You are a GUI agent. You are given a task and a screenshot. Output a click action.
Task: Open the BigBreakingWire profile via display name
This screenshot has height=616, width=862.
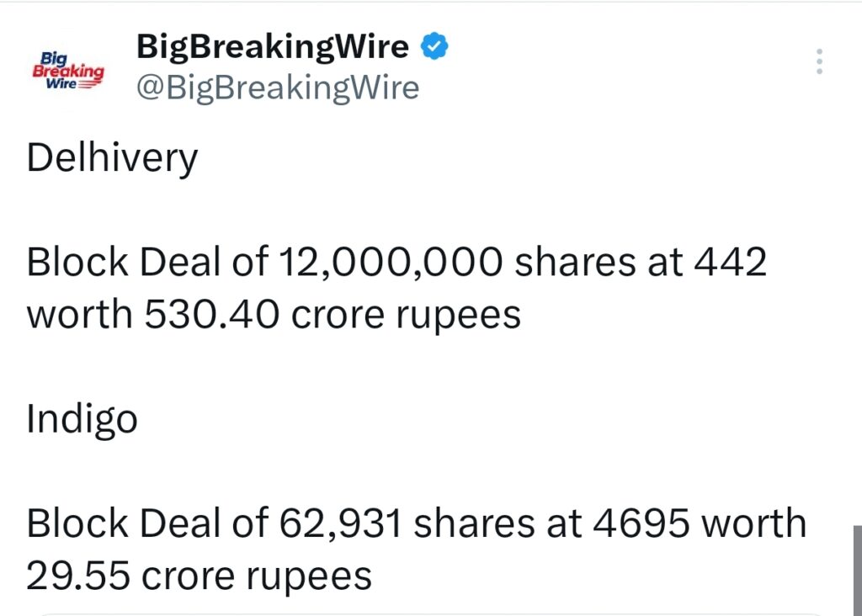[x=271, y=45]
